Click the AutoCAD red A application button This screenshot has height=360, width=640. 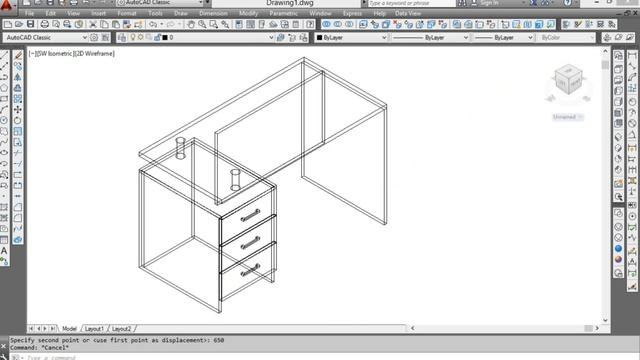pyautogui.click(x=7, y=5)
